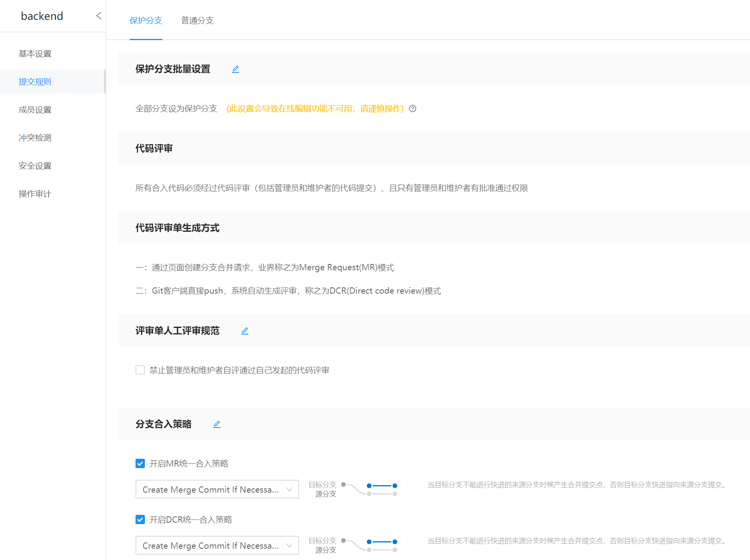Image resolution: width=750 pixels, height=560 pixels.
Task: Toggle 禁止管理员和维护者自评通过 checkbox
Action: coord(140,370)
